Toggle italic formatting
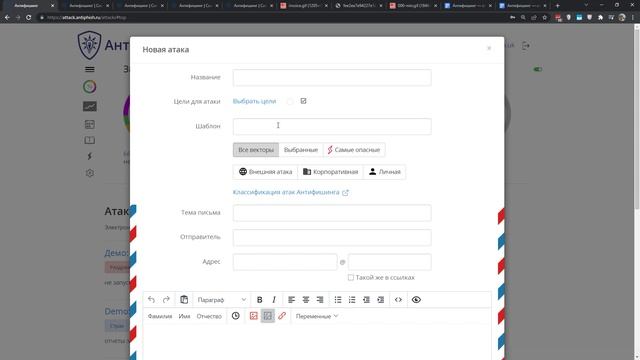The height and width of the screenshot is (360, 640). (x=274, y=300)
